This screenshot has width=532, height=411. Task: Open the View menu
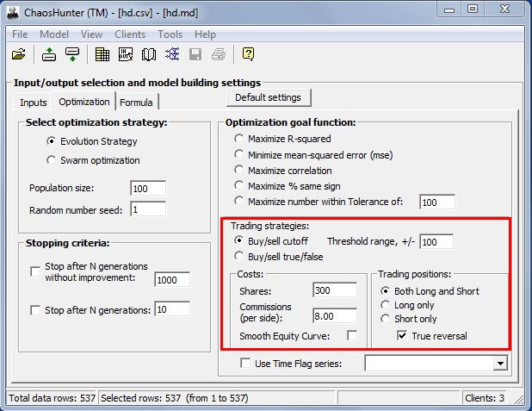click(91, 34)
